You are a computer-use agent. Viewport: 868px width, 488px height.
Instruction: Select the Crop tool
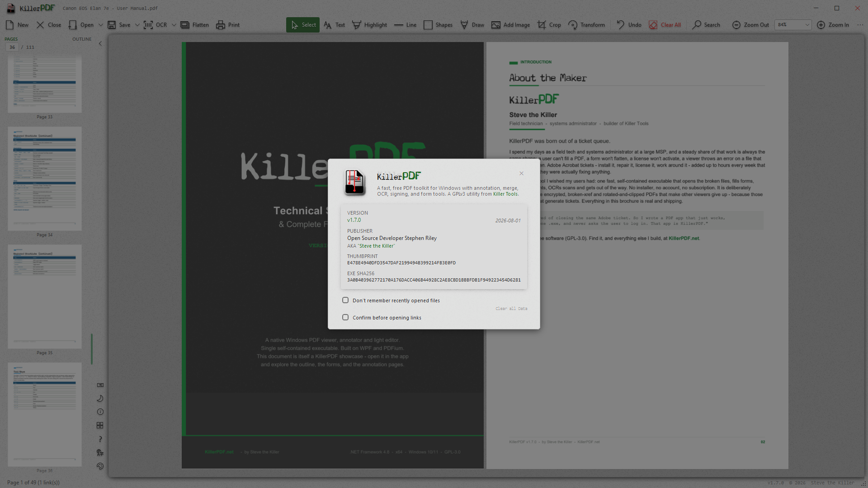[549, 25]
